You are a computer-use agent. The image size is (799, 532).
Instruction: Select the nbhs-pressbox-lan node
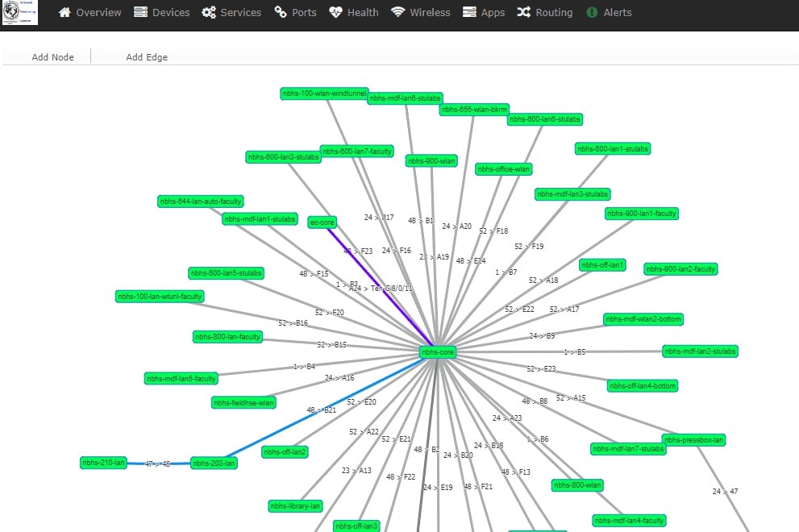tap(693, 440)
